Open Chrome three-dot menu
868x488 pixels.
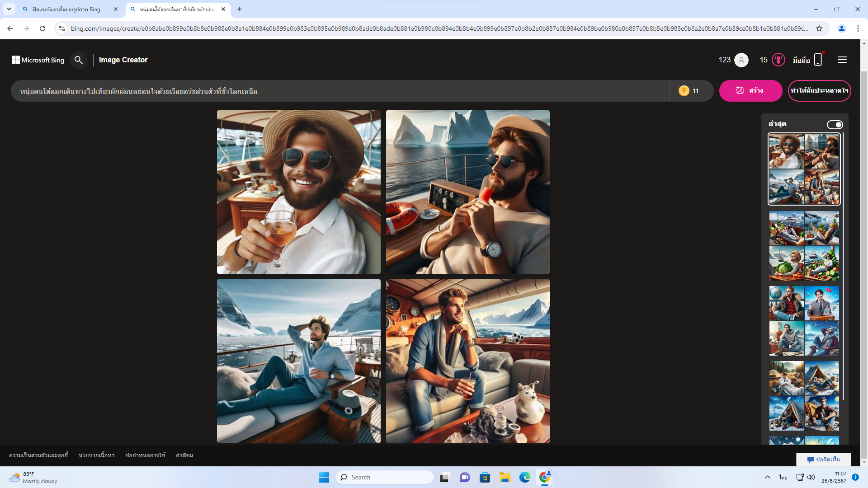click(x=858, y=28)
